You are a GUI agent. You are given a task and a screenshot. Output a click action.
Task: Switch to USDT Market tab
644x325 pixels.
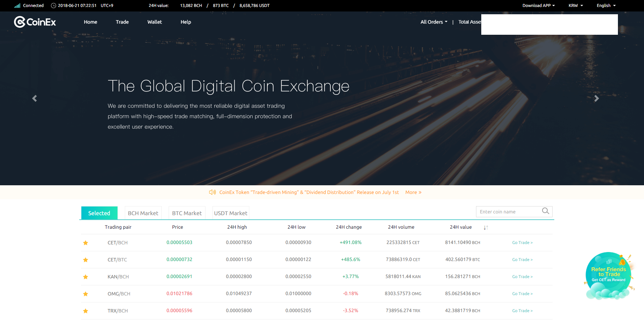click(231, 213)
